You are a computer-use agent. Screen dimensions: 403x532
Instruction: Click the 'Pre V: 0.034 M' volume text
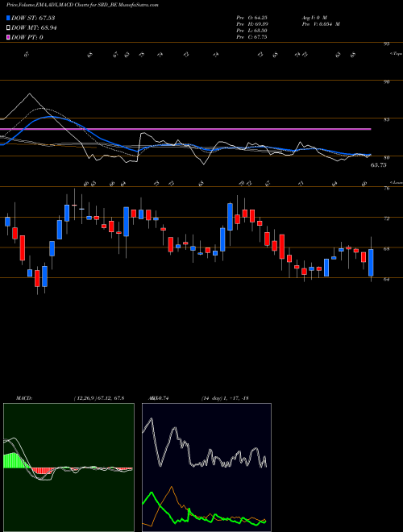pos(321,24)
